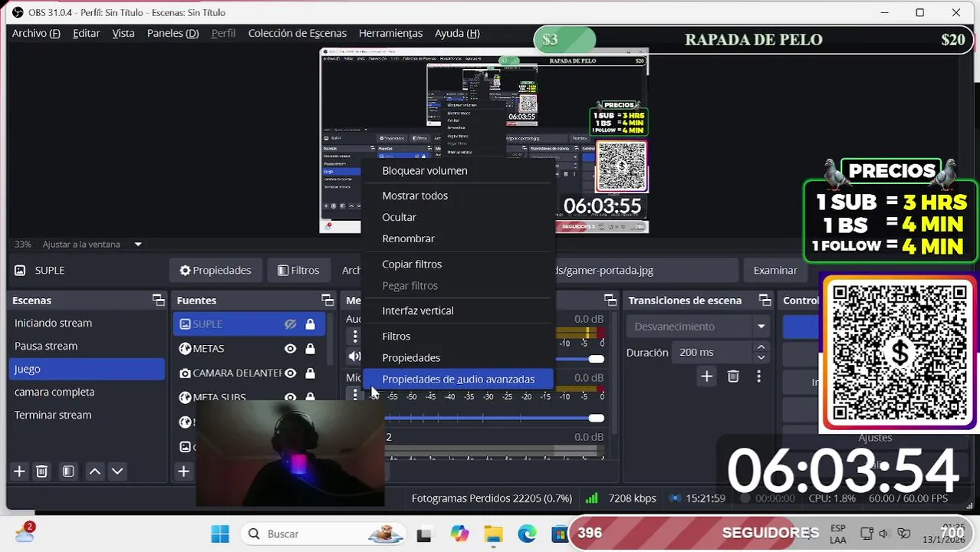The image size is (980, 552).
Task: Mute the first audio channel speaker icon
Action: coord(354,356)
